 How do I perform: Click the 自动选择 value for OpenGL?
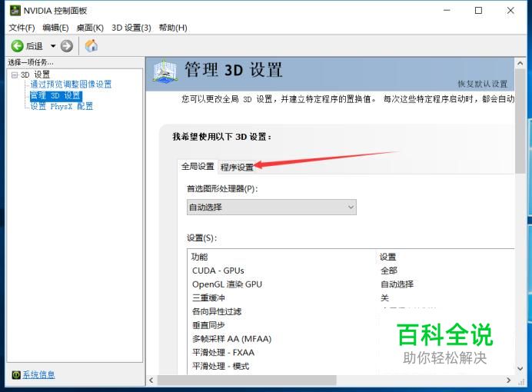(x=397, y=284)
